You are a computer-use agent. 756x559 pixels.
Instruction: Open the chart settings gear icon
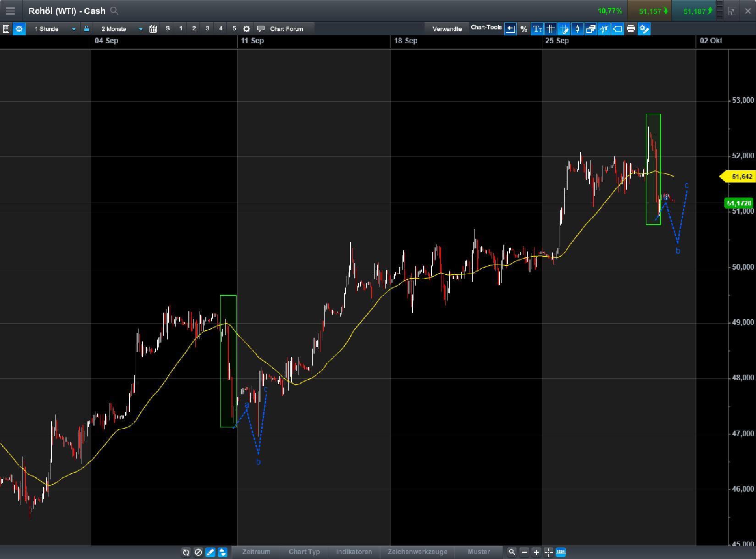coord(246,28)
